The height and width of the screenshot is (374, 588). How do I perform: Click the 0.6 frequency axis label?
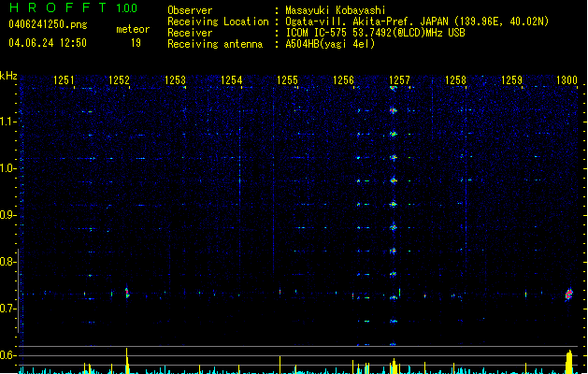(x=7, y=355)
